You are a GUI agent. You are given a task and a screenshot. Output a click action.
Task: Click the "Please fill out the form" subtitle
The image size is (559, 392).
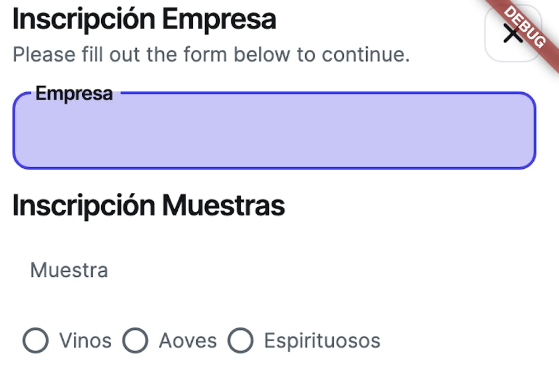(x=211, y=55)
